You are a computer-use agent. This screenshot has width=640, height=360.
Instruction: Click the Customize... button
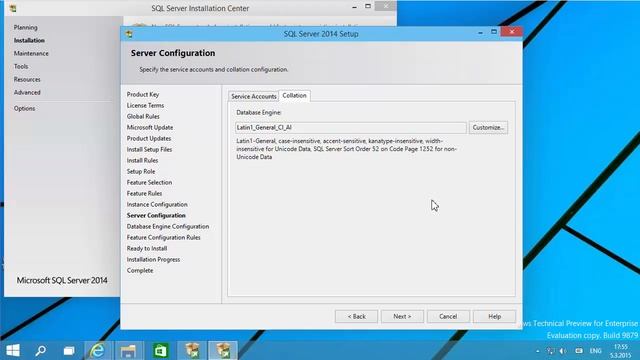488,127
